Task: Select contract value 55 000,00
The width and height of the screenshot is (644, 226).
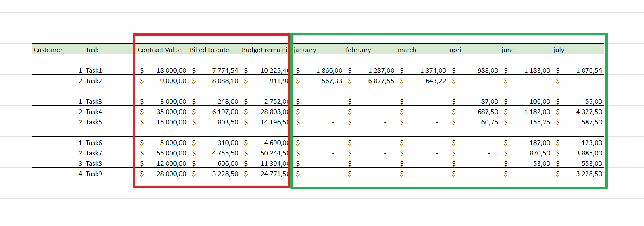Action: pos(162,152)
